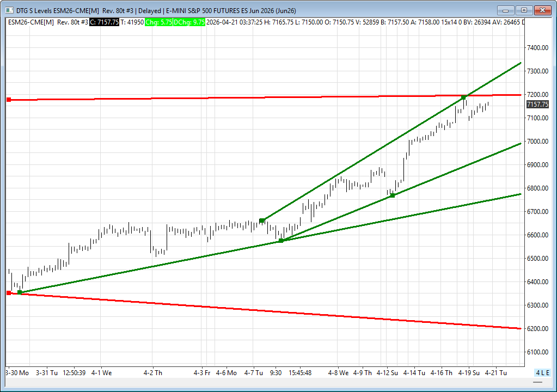Viewport: 557px width, 392px height.
Task: Select the lower red line's left anchor handle
Action: (x=9, y=293)
